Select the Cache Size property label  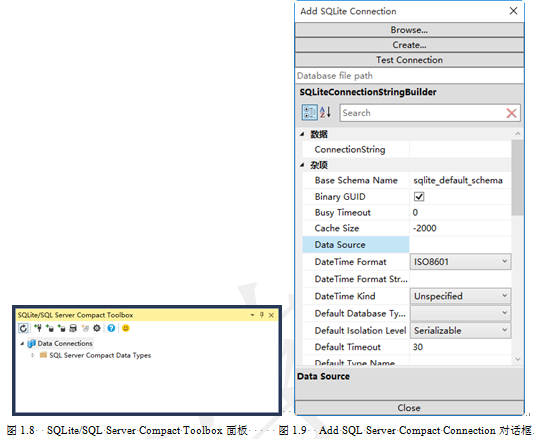click(336, 228)
